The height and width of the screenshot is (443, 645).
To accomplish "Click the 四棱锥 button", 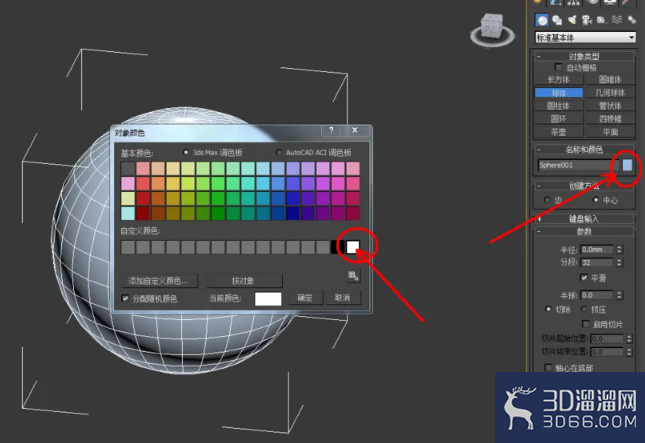I will (610, 119).
